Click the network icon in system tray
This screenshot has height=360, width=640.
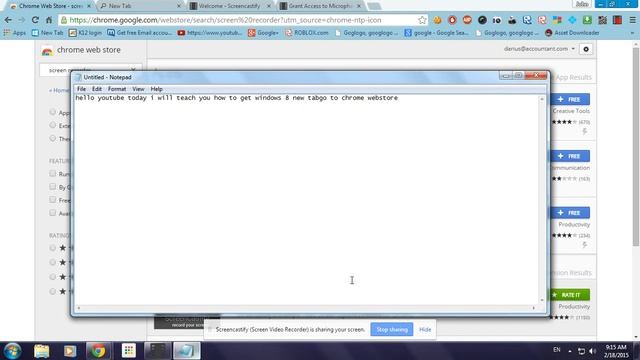click(x=581, y=351)
